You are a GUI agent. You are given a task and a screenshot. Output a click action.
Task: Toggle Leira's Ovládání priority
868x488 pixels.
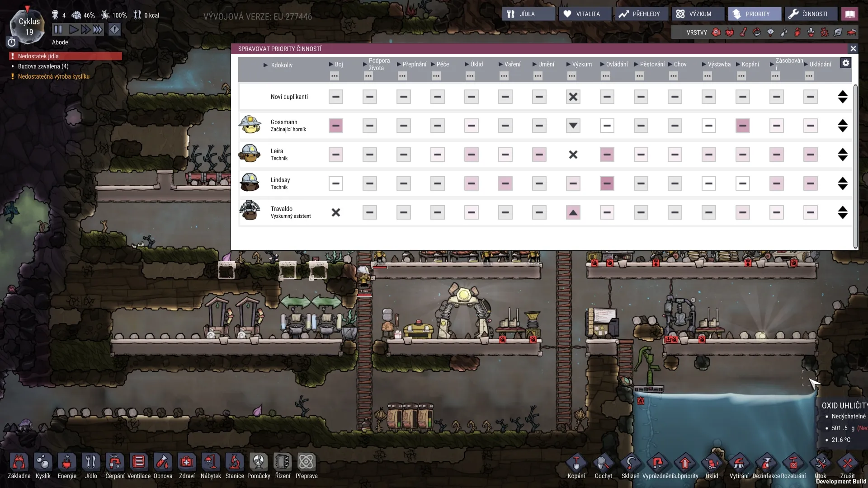[607, 155]
